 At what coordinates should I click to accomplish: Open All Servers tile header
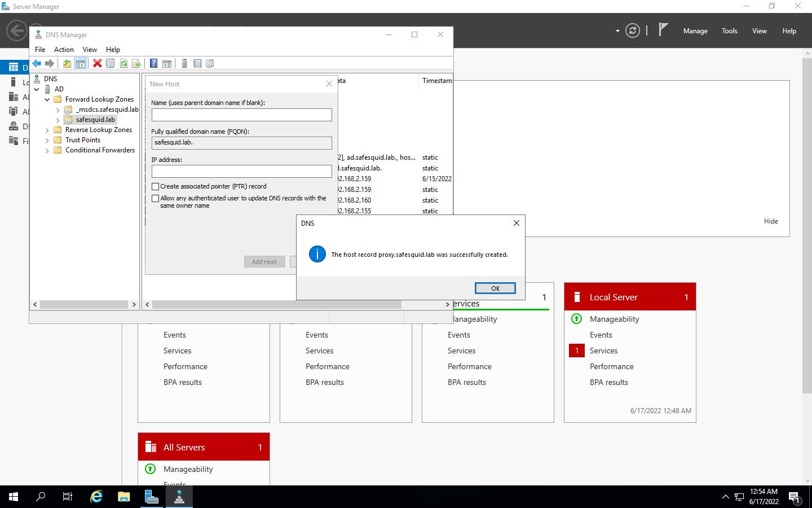[204, 447]
